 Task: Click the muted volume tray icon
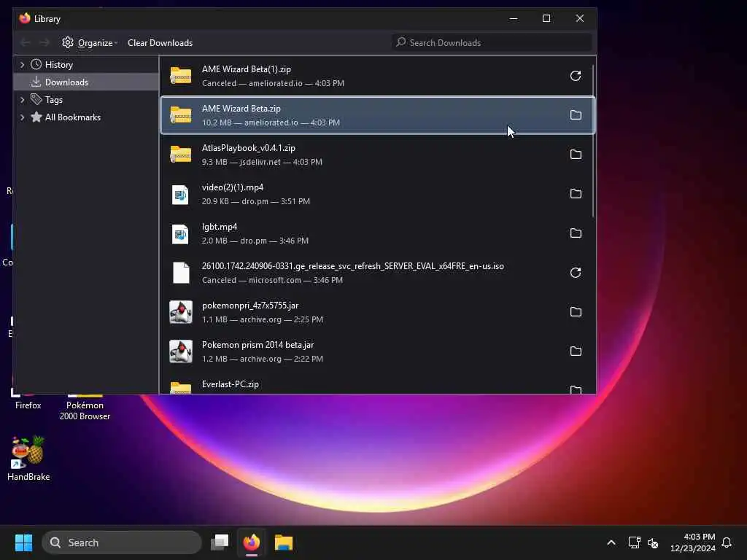tap(653, 542)
